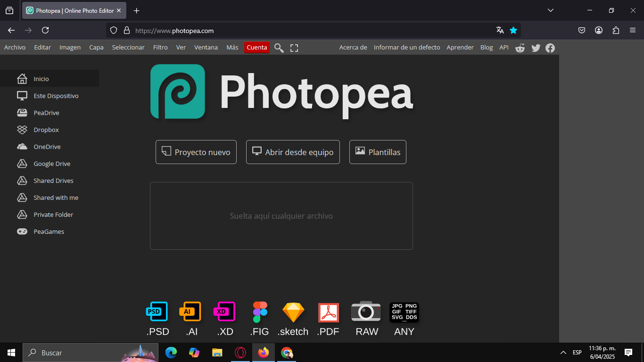Open the Blog link
Image resolution: width=644 pixels, height=362 pixels.
pyautogui.click(x=487, y=47)
